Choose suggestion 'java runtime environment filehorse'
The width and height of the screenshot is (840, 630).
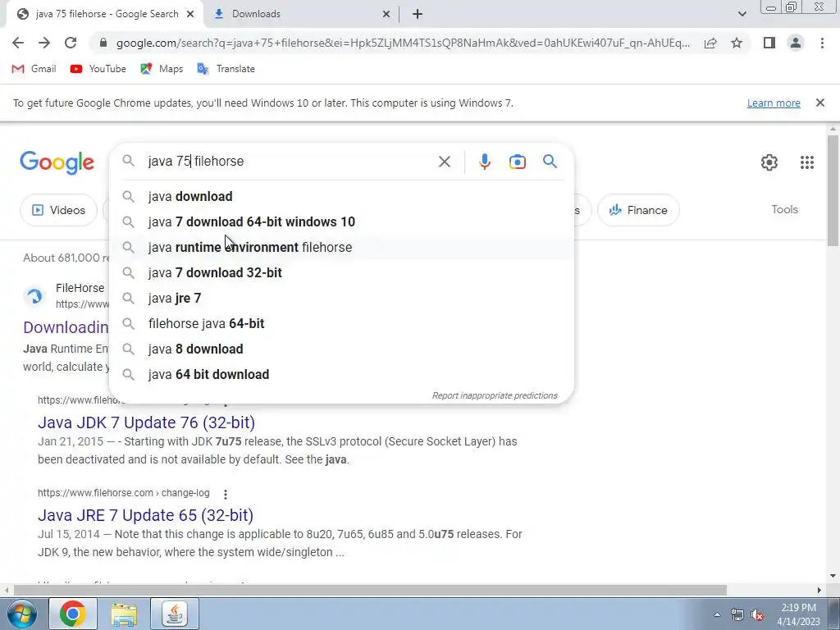pos(341,247)
